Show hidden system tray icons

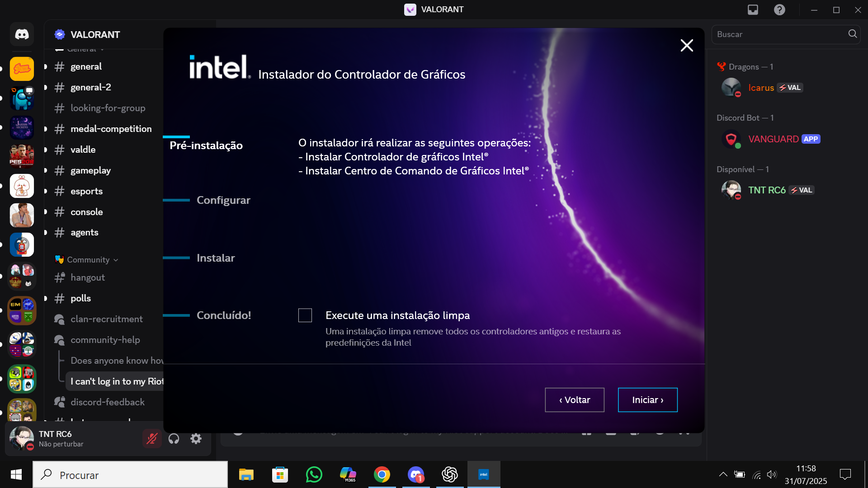(723, 474)
